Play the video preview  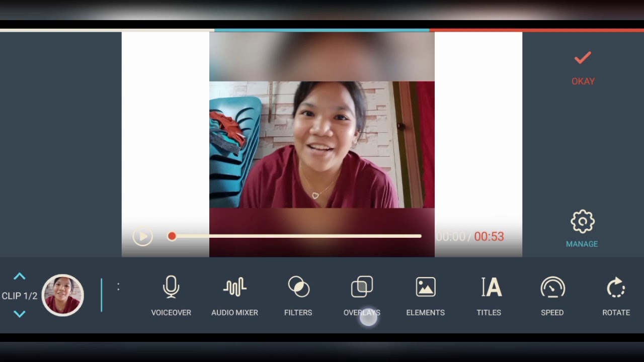[143, 236]
